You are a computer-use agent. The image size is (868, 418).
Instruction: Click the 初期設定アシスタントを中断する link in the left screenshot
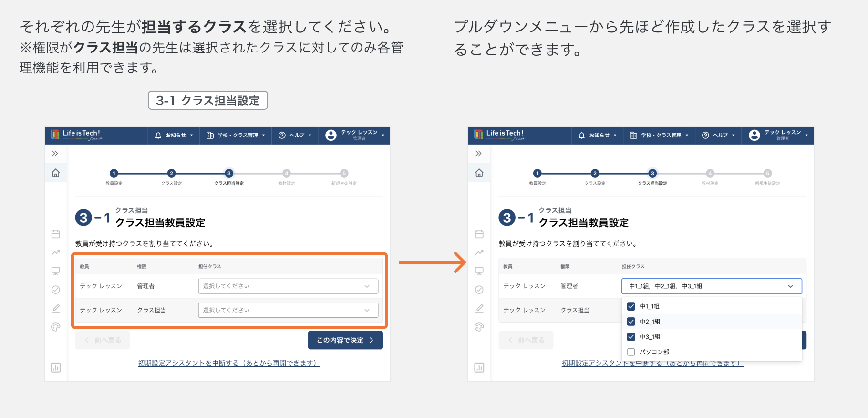[228, 363]
